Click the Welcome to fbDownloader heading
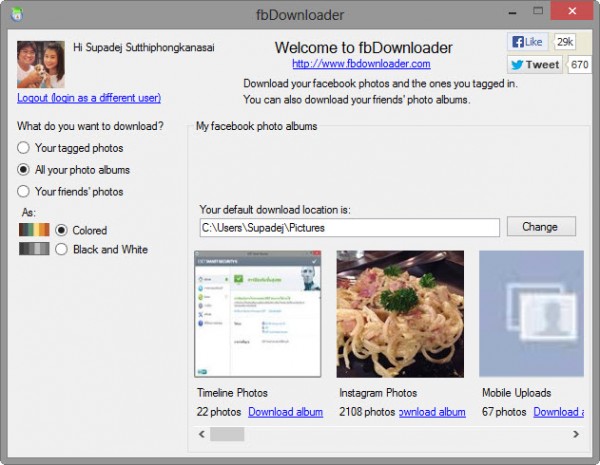This screenshot has height=465, width=600. (364, 48)
